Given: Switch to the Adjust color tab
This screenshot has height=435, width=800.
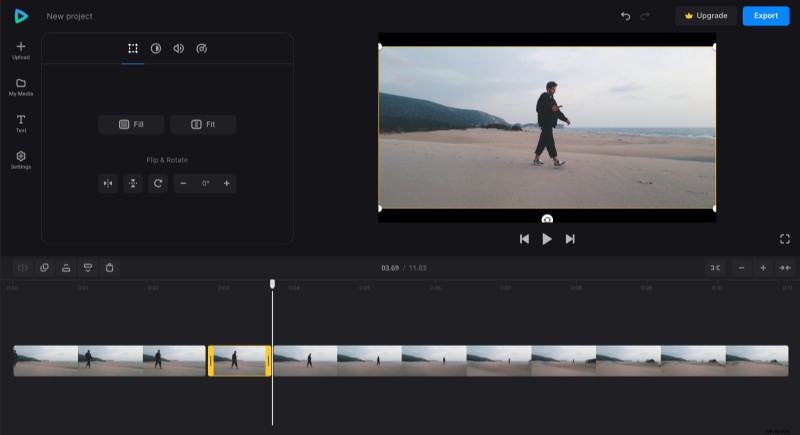Looking at the screenshot, I should 156,48.
